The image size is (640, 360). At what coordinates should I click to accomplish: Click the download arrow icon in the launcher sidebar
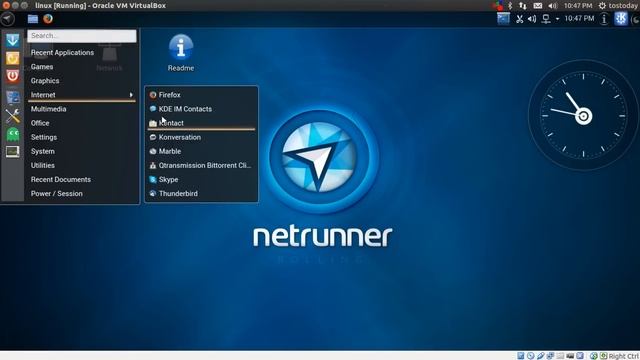(13, 40)
